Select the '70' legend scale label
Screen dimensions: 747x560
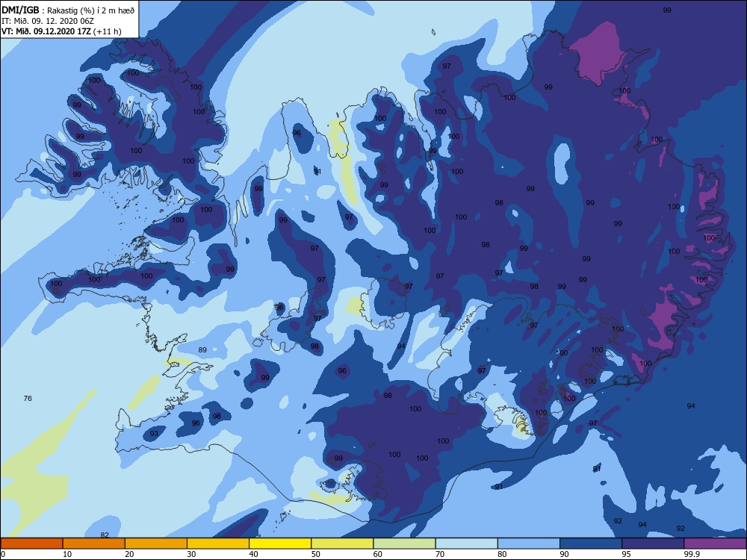point(440,554)
